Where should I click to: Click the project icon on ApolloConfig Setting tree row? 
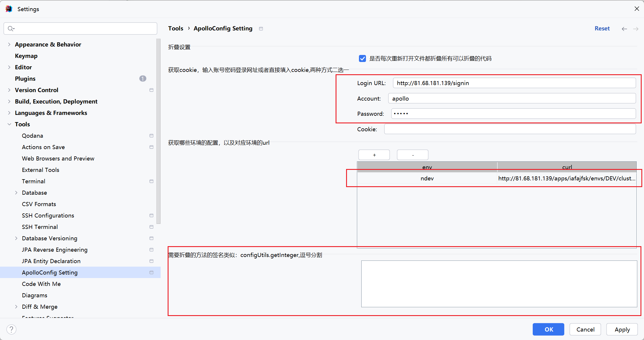pyautogui.click(x=151, y=272)
